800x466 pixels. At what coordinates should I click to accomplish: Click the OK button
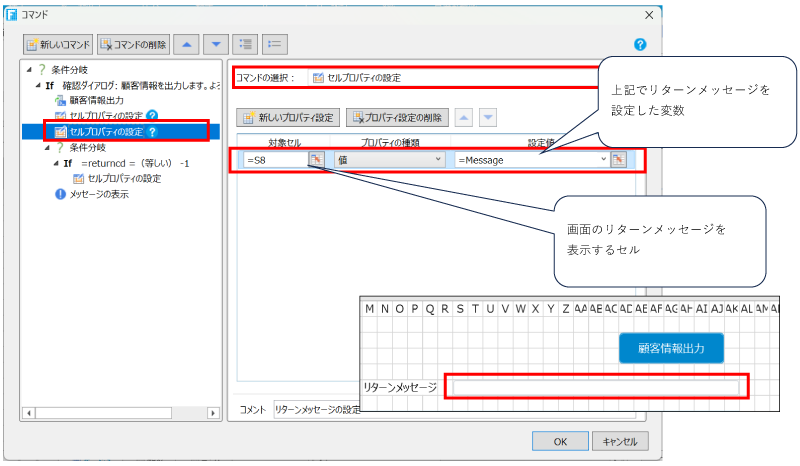tap(560, 442)
